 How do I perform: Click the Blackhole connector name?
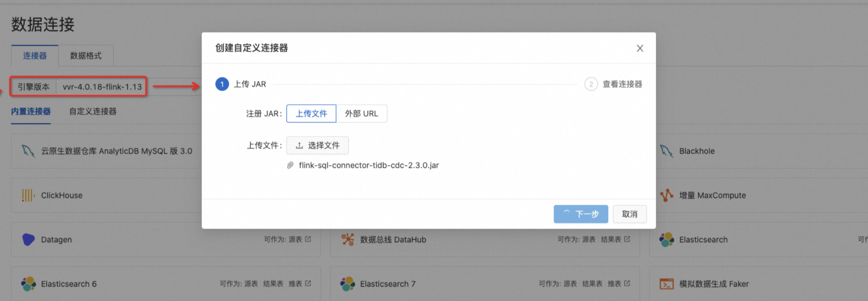697,151
